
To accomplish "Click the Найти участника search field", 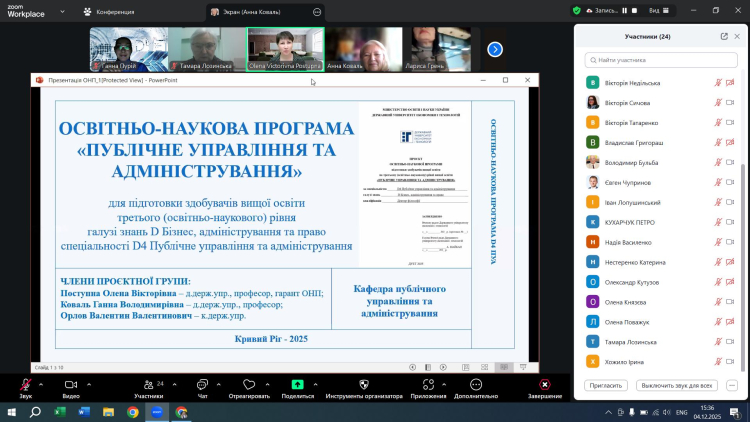I will coord(660,60).
